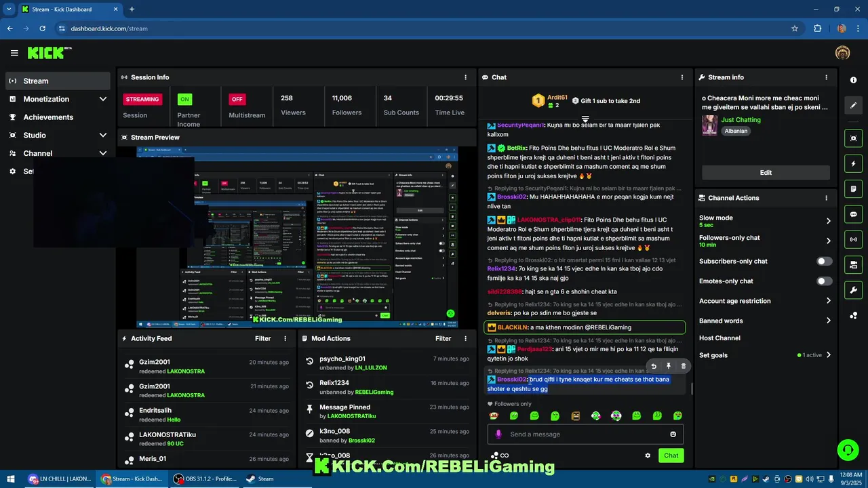Toggle the stream preview panel icon in sidebar
This screenshot has height=488, width=868.
(x=853, y=138)
